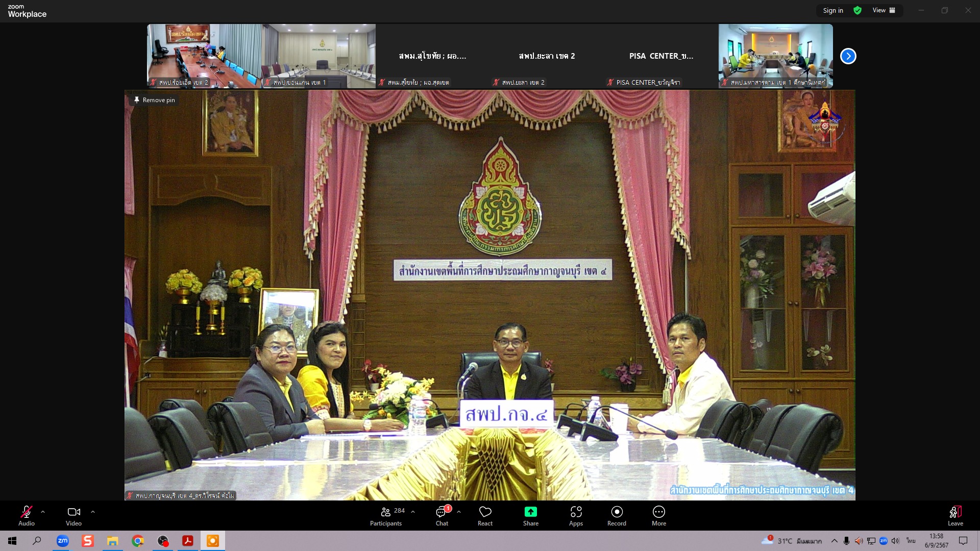
Task: Expand audio options chevron
Action: point(43,511)
